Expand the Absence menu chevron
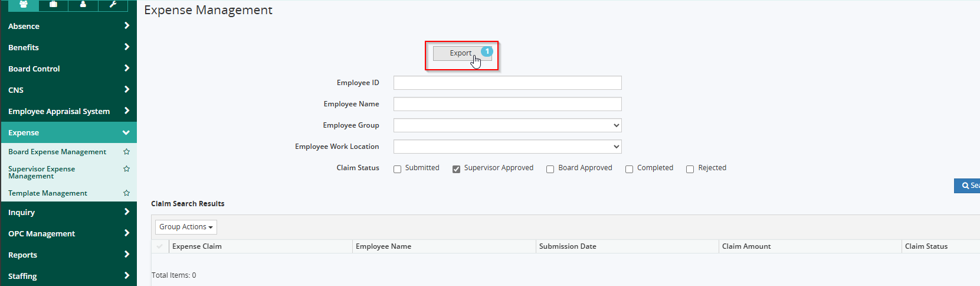The height and width of the screenshot is (286, 980). (x=126, y=25)
